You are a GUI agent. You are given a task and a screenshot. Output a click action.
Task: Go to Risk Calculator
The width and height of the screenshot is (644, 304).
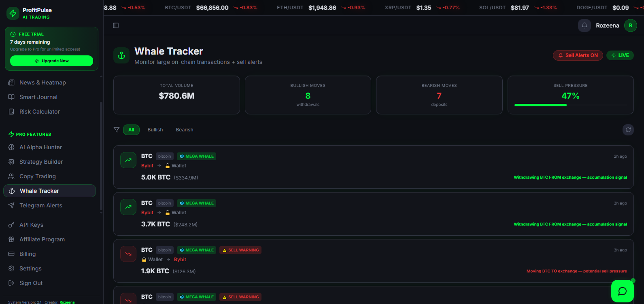[x=49, y=112]
